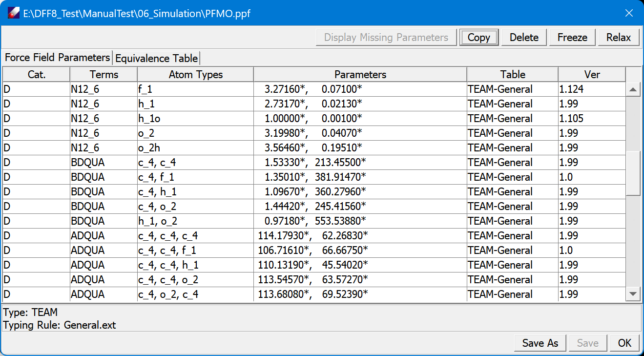Screen dimensions: 644x356
Task: Select the row with atom type o_2h
Action: pyautogui.click(x=195, y=147)
